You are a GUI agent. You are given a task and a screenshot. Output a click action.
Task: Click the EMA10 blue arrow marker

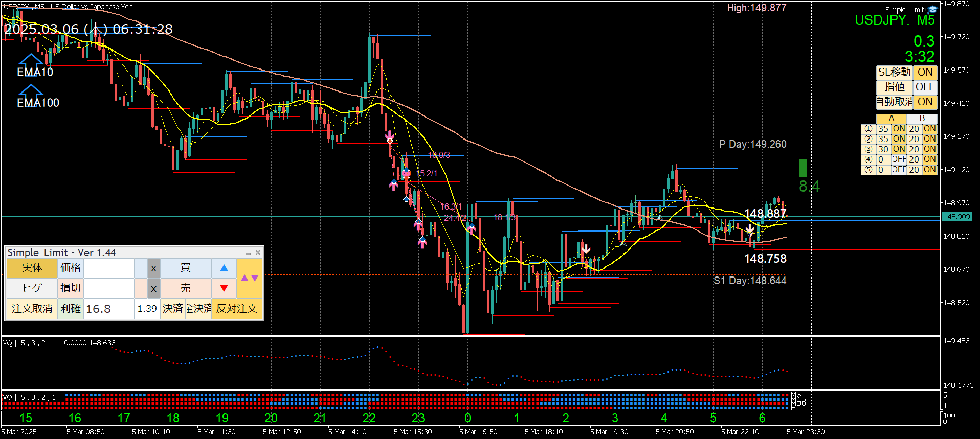(31, 60)
